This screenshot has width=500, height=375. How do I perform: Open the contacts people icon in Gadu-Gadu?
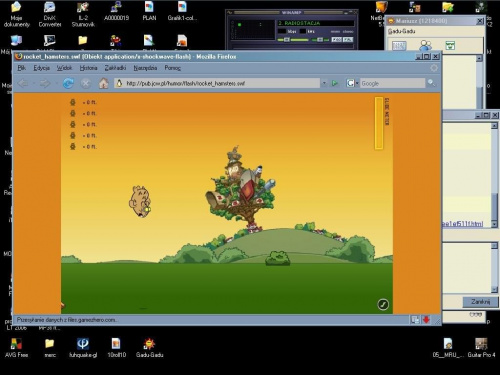coord(425,45)
